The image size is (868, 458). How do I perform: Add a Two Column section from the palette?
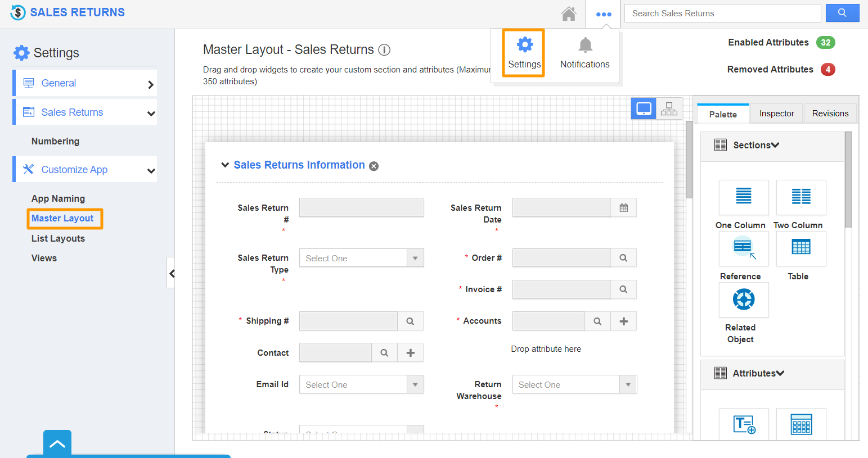[800, 197]
